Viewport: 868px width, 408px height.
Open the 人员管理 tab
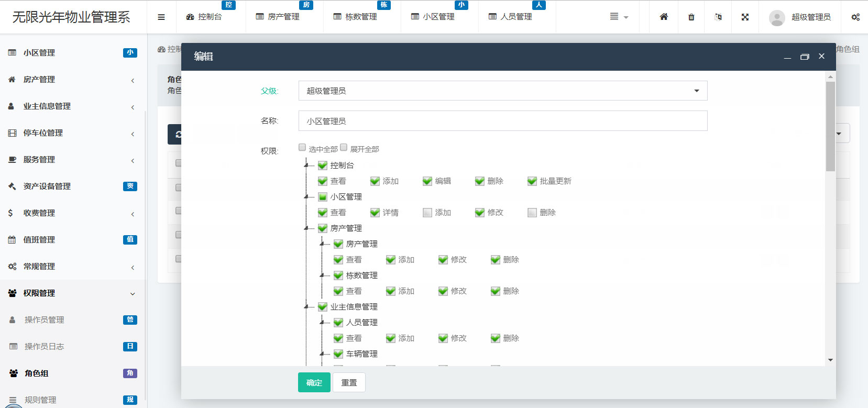coord(515,17)
